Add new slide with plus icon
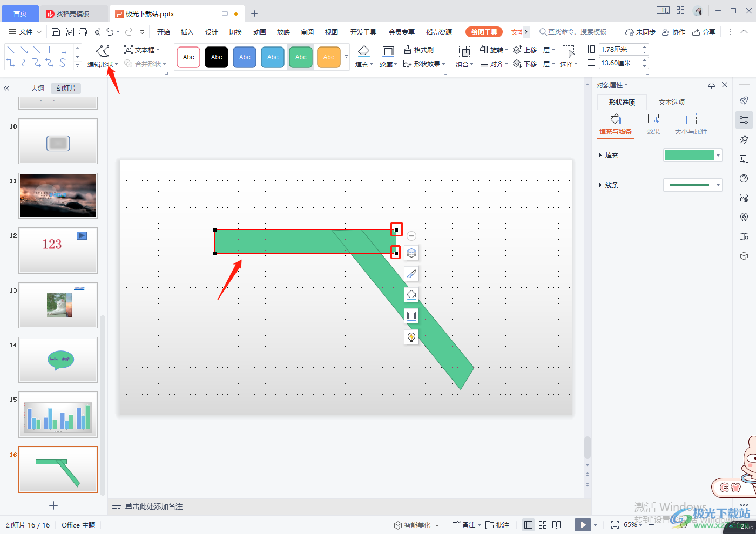The height and width of the screenshot is (534, 756). tap(53, 505)
